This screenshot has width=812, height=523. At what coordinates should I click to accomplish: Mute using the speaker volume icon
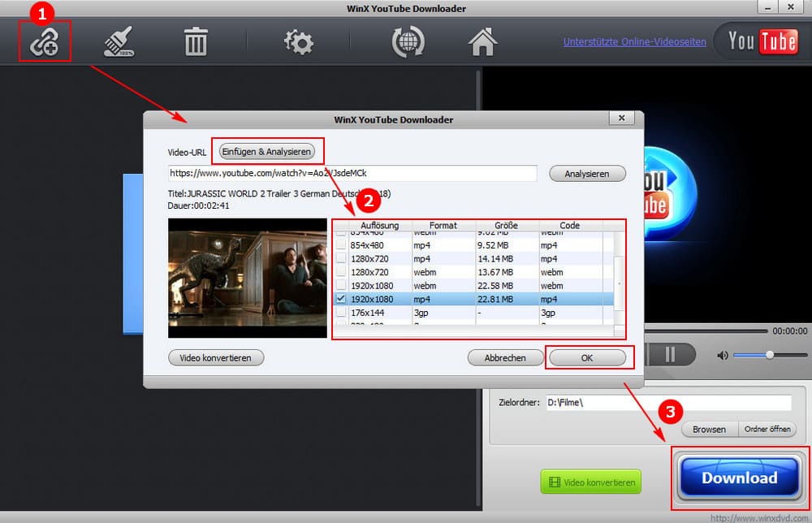(722, 355)
